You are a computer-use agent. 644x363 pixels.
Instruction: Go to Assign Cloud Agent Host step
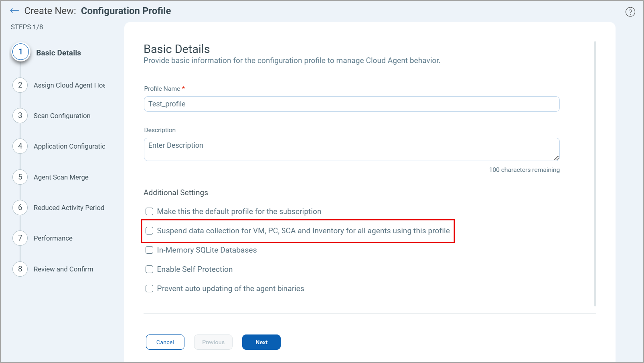(20, 85)
